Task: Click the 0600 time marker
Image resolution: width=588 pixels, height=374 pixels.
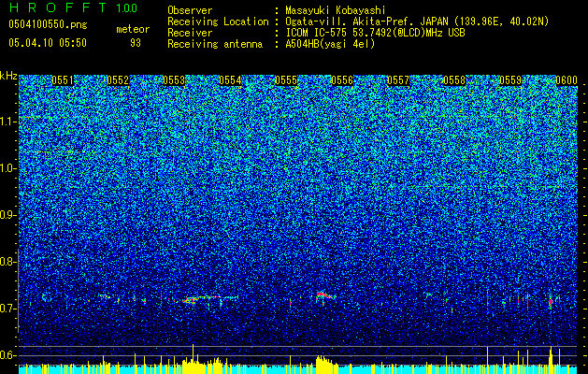Action: pos(566,80)
